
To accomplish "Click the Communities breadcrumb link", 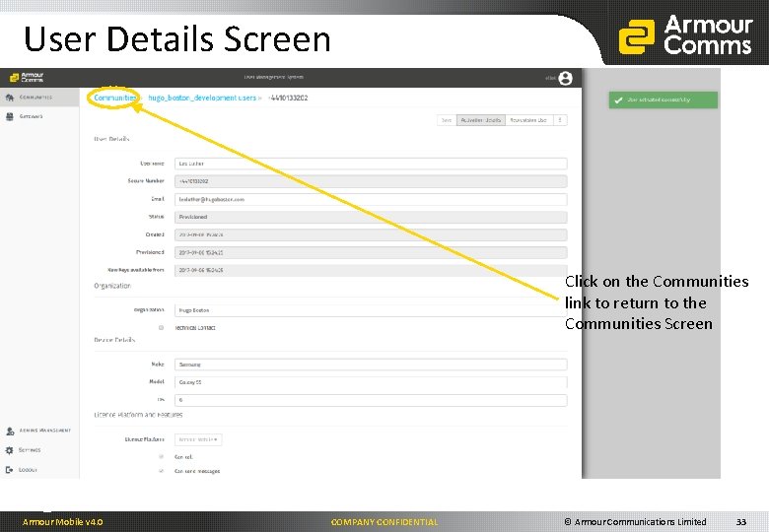I will tap(114, 98).
